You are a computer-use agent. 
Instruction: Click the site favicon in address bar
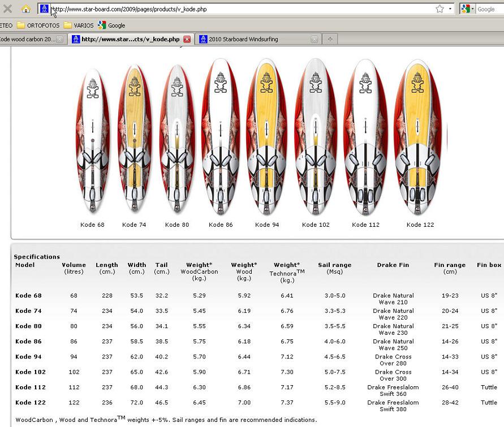(44, 9)
